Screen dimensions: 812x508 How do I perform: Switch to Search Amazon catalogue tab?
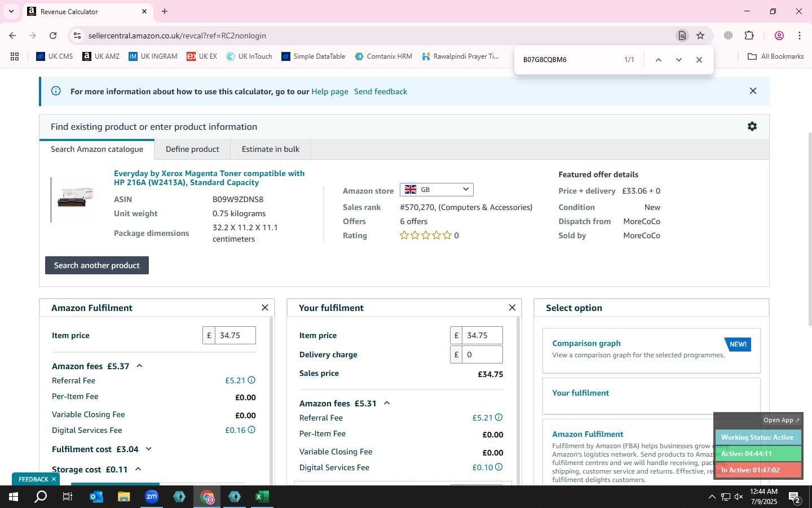(97, 149)
